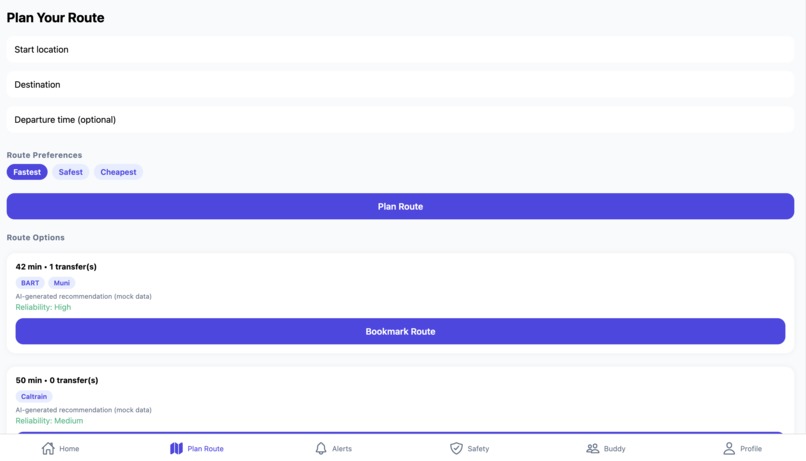
Task: Bookmark the 42 min route
Action: tap(400, 331)
